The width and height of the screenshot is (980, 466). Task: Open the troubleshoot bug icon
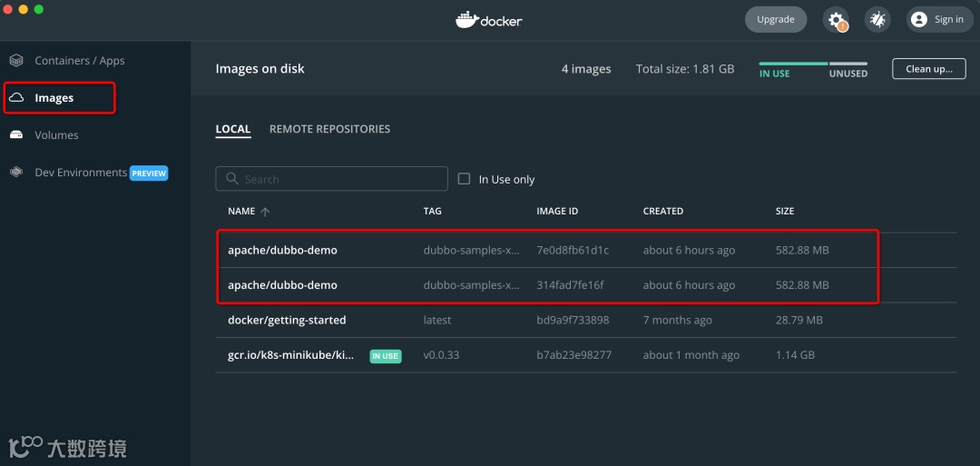click(x=877, y=19)
